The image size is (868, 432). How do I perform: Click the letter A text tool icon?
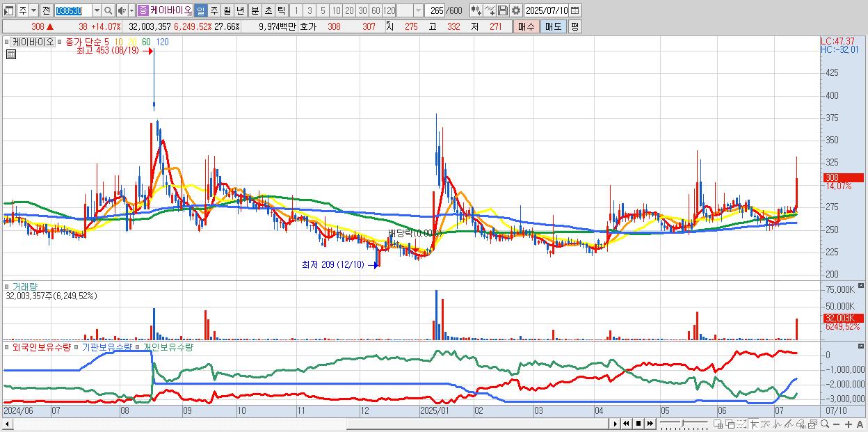click(x=860, y=424)
